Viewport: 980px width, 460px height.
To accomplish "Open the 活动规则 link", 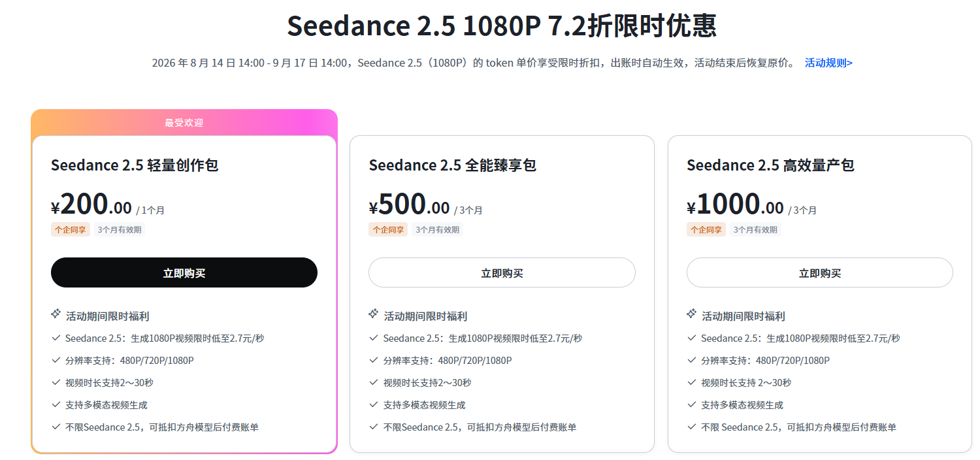I will click(828, 63).
